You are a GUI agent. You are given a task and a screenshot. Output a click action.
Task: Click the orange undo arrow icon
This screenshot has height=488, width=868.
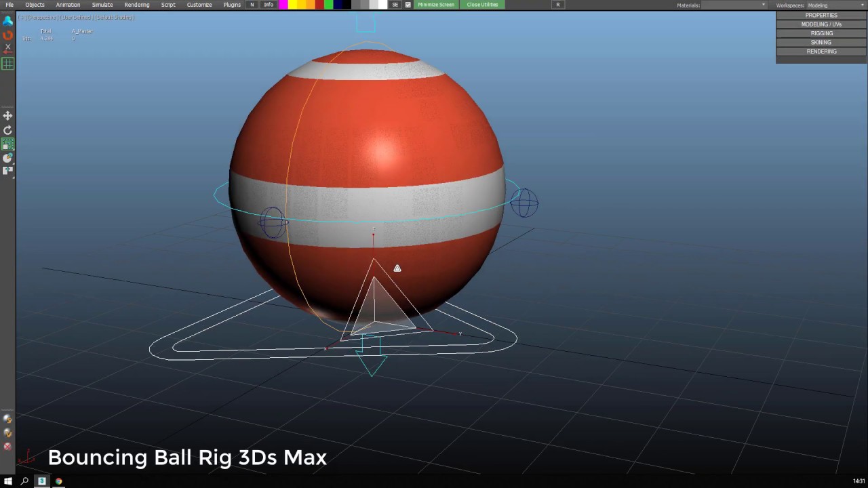pyautogui.click(x=7, y=35)
